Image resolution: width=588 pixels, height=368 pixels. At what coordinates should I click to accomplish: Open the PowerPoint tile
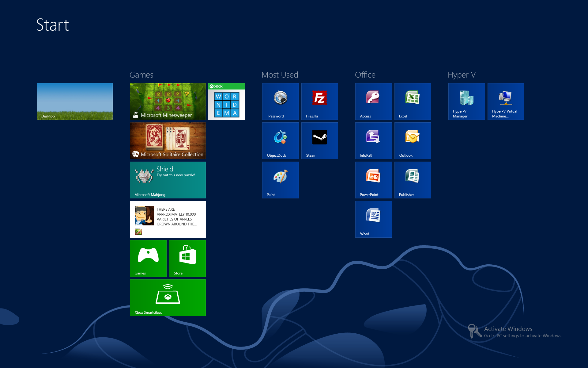(374, 180)
